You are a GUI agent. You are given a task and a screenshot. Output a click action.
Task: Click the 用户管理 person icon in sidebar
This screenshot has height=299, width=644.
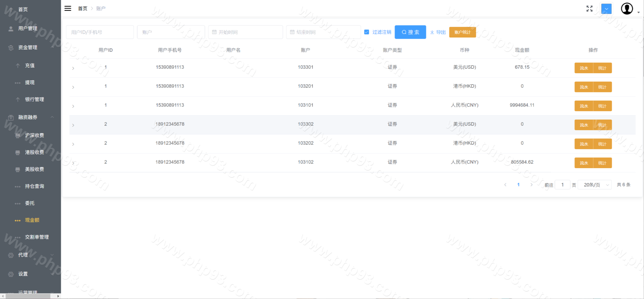11,29
